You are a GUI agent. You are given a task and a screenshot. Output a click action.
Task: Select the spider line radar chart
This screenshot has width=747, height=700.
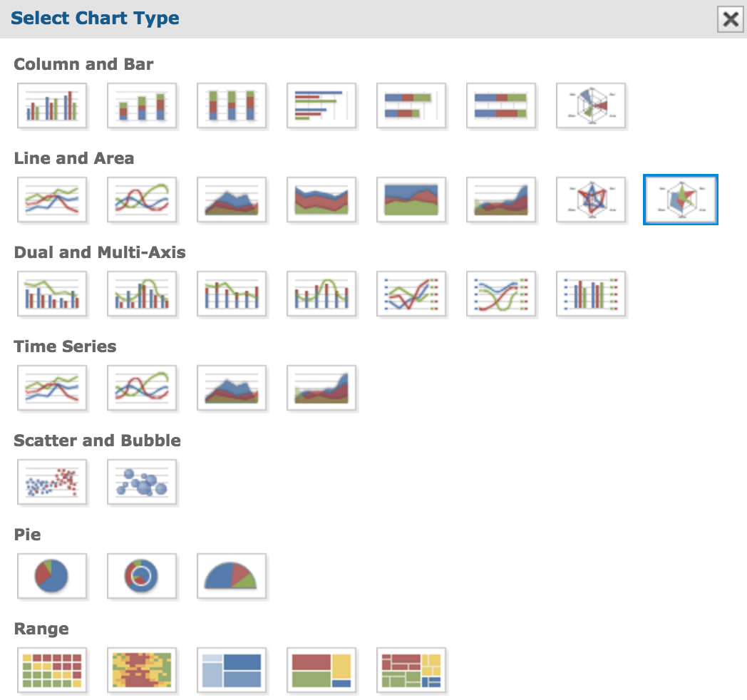(591, 200)
